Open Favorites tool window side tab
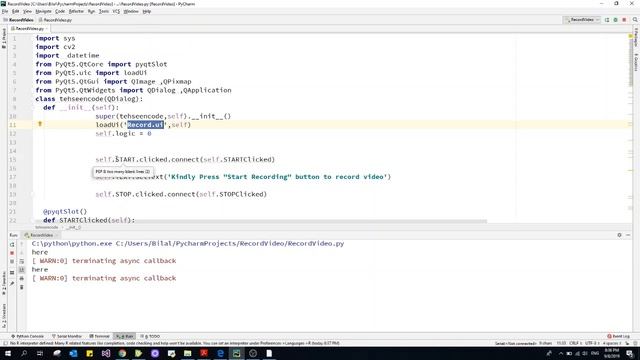 [4, 284]
